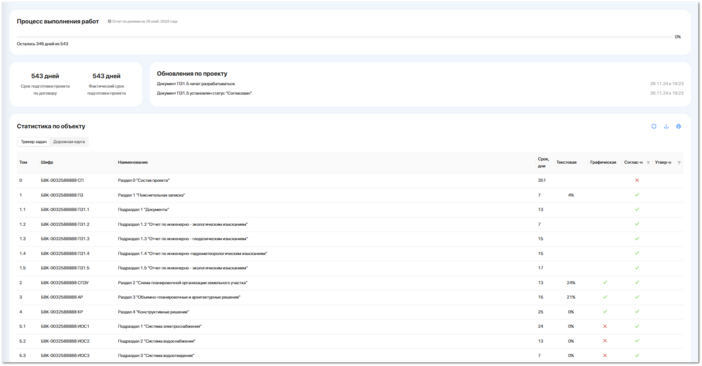Click the Графическая red cross in the ИОС3 row
702x366 pixels.
605,355
